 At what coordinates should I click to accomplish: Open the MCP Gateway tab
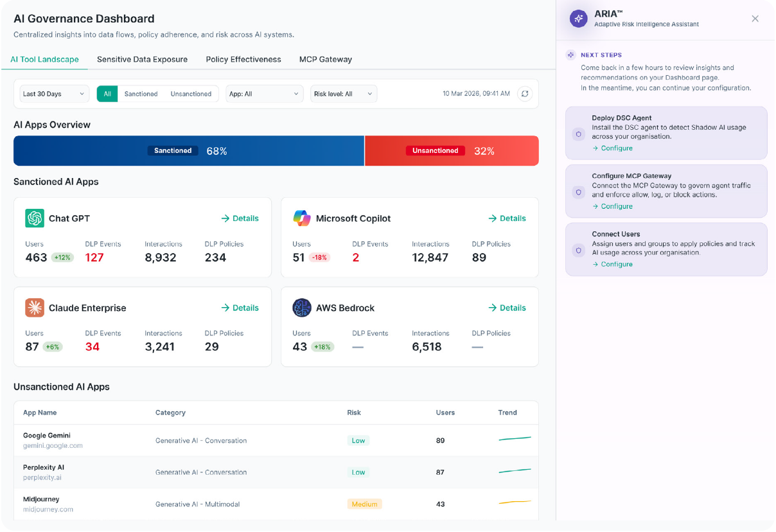pyautogui.click(x=326, y=59)
